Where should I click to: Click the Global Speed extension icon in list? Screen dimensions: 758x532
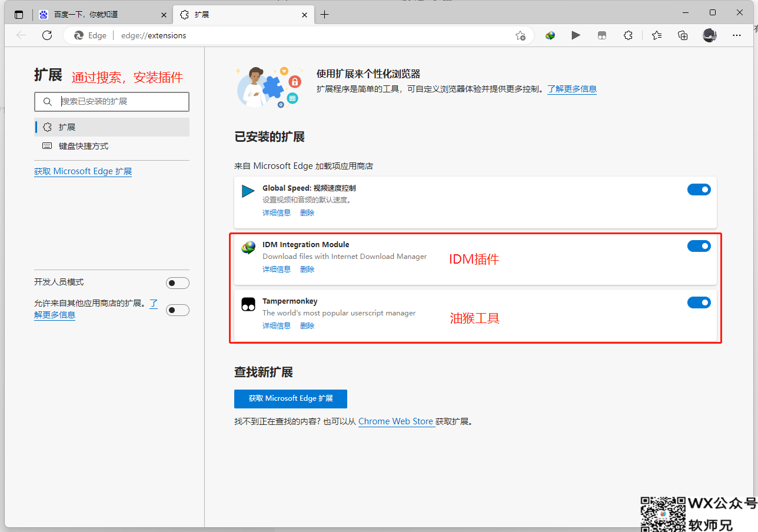tap(248, 191)
